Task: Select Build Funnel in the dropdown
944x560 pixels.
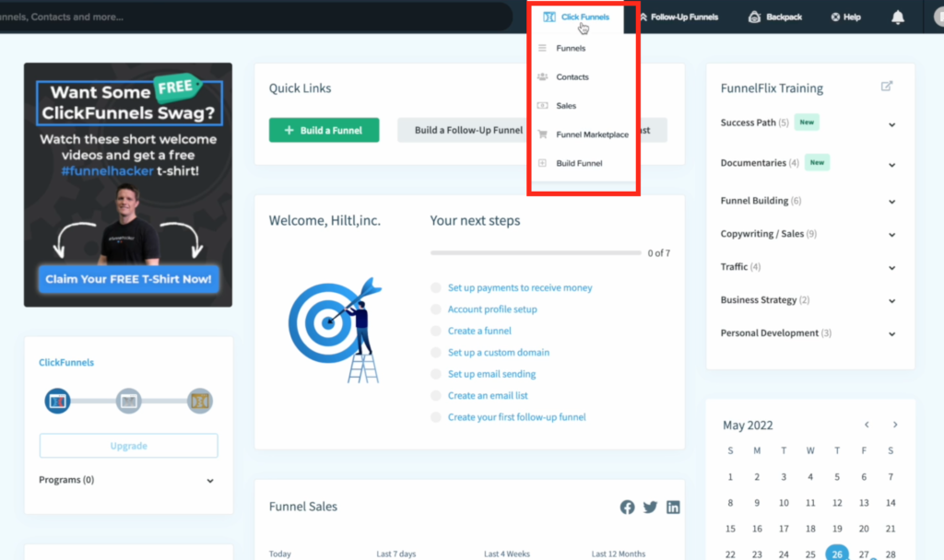Action: coord(579,164)
